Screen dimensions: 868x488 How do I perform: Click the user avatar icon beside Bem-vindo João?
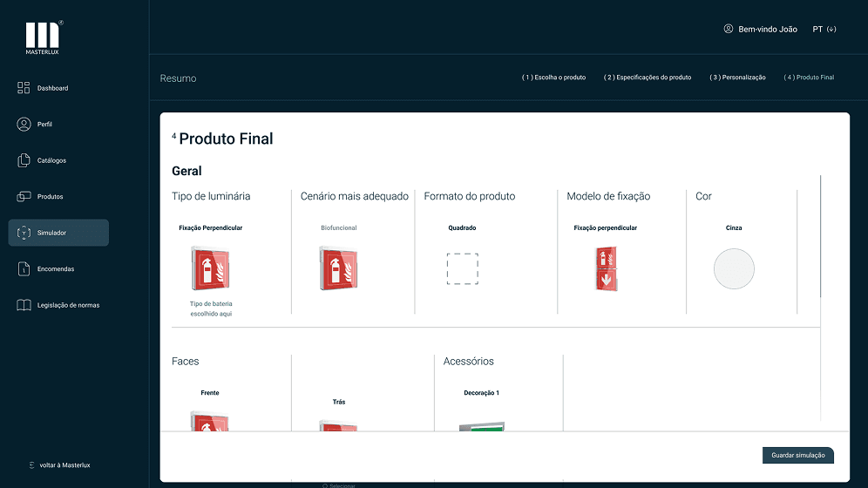(x=729, y=29)
